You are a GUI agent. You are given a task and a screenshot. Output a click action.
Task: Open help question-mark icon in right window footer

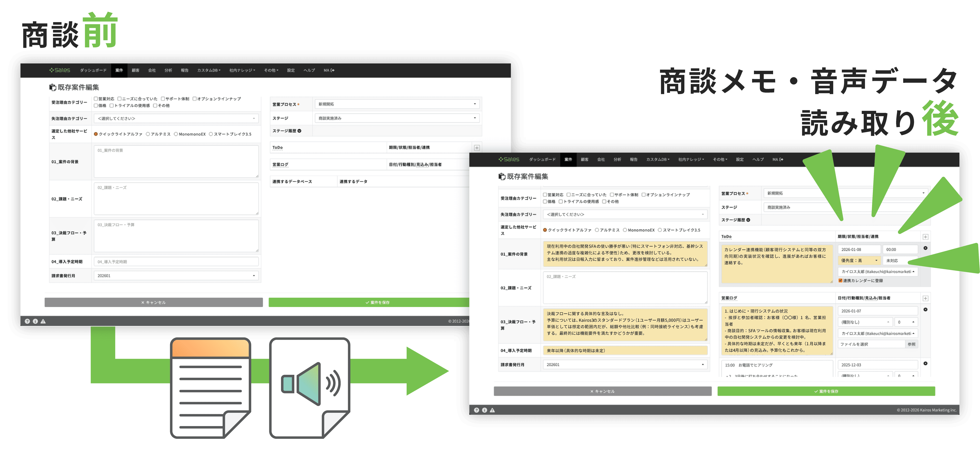pos(476,410)
